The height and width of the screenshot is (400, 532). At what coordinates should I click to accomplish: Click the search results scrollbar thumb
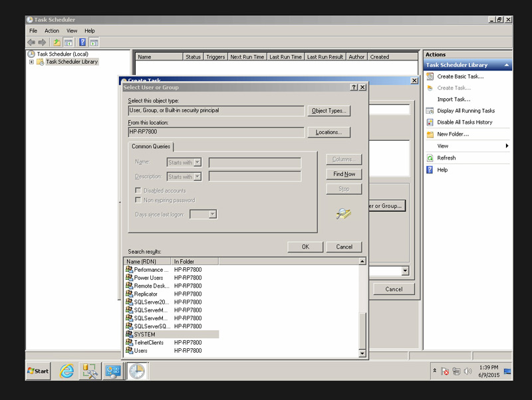coord(362,330)
